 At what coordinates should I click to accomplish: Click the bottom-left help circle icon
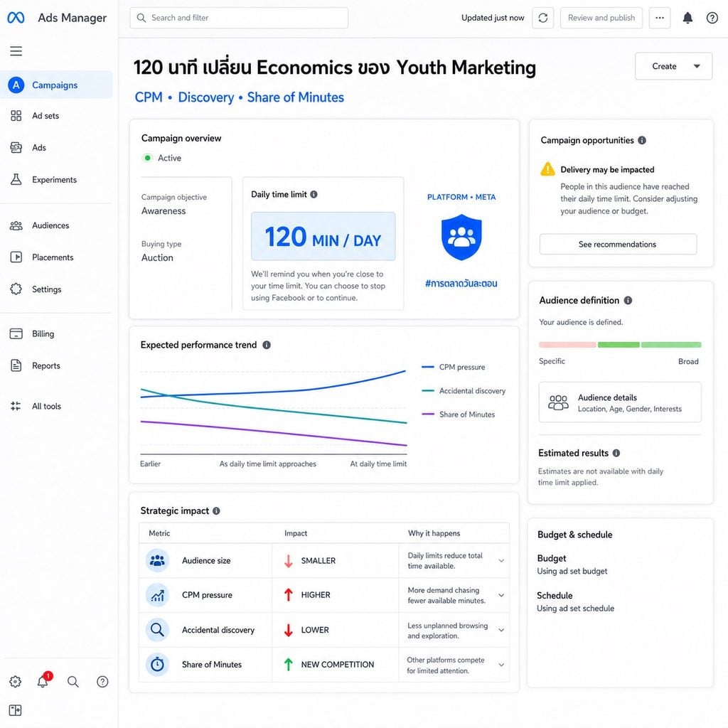click(102, 682)
